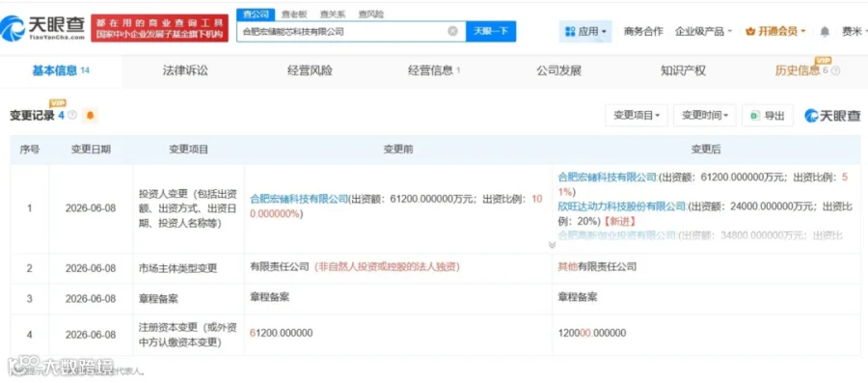This screenshot has width=868, height=383.
Task: Expand the 企业级产品 dropdown
Action: click(x=704, y=32)
